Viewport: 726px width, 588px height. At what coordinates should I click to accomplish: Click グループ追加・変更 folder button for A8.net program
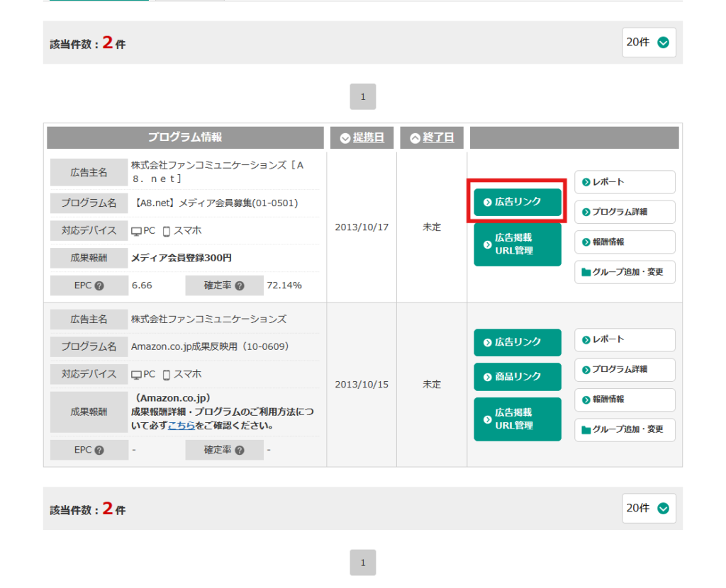click(x=625, y=272)
